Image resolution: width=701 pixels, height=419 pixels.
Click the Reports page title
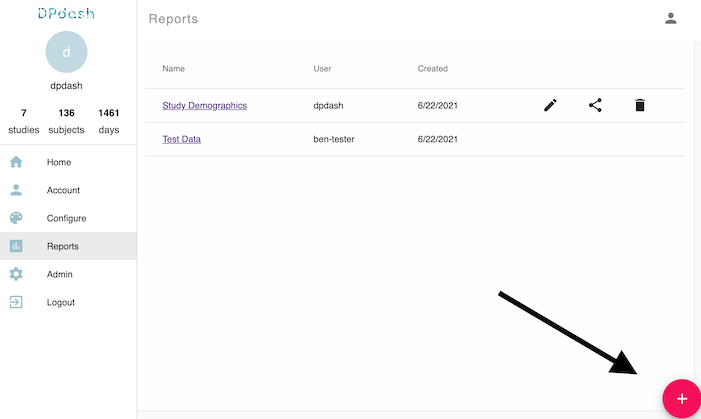(173, 19)
